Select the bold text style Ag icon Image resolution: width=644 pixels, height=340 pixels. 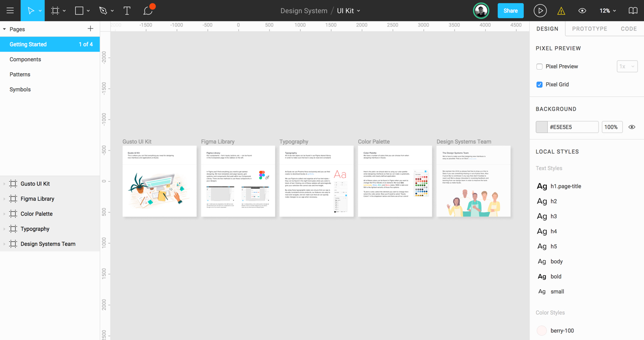pos(542,276)
